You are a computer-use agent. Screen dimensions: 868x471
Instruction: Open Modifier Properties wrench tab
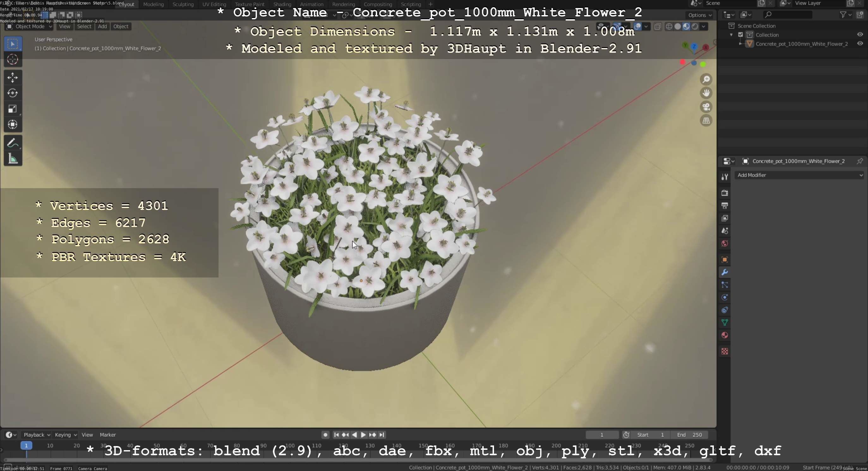click(725, 272)
